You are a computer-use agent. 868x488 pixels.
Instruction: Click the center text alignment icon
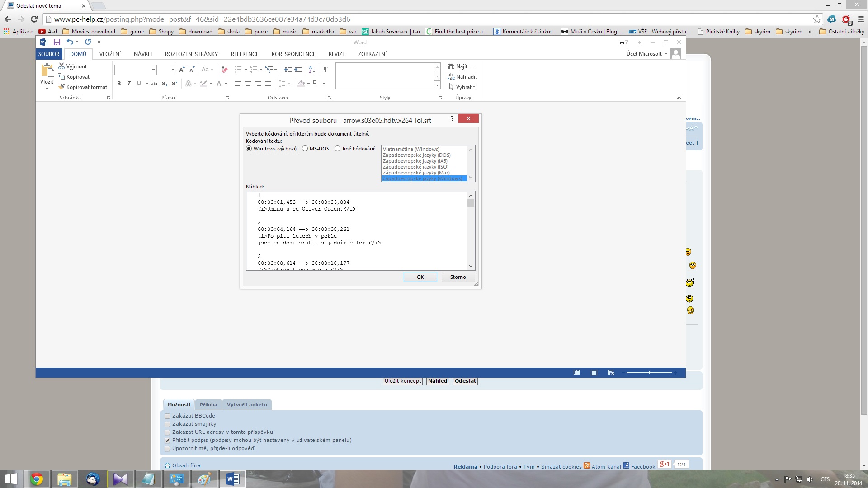coord(248,84)
